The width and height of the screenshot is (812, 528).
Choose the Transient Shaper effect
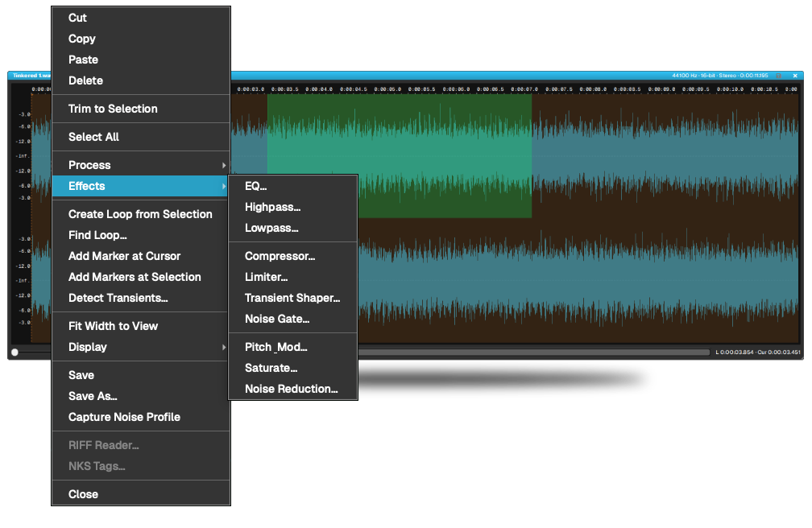[x=293, y=298]
